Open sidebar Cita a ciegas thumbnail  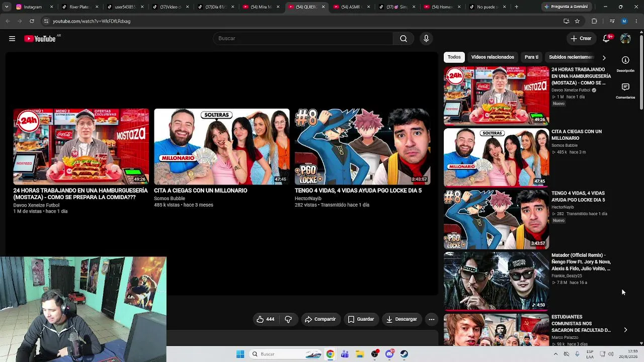pyautogui.click(x=496, y=157)
